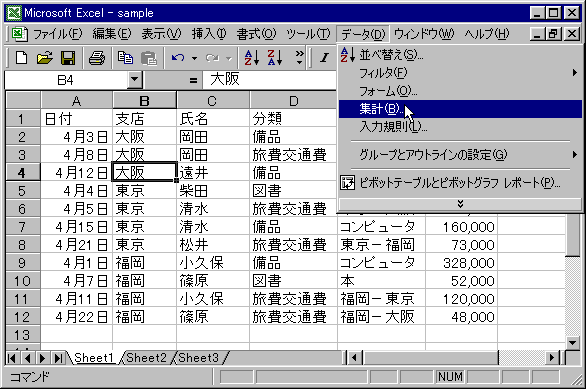Click the データ(D) menu header
Screen dimensions: 586x389
point(363,34)
